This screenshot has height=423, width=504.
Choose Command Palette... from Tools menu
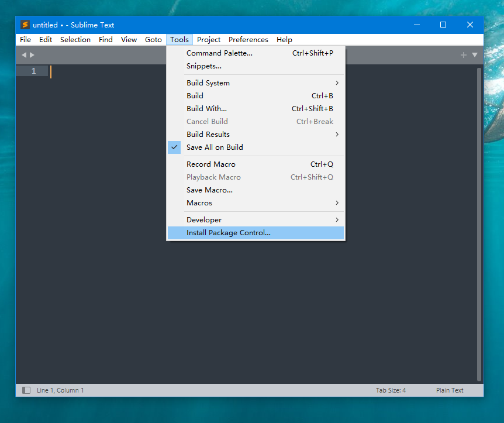click(256, 53)
